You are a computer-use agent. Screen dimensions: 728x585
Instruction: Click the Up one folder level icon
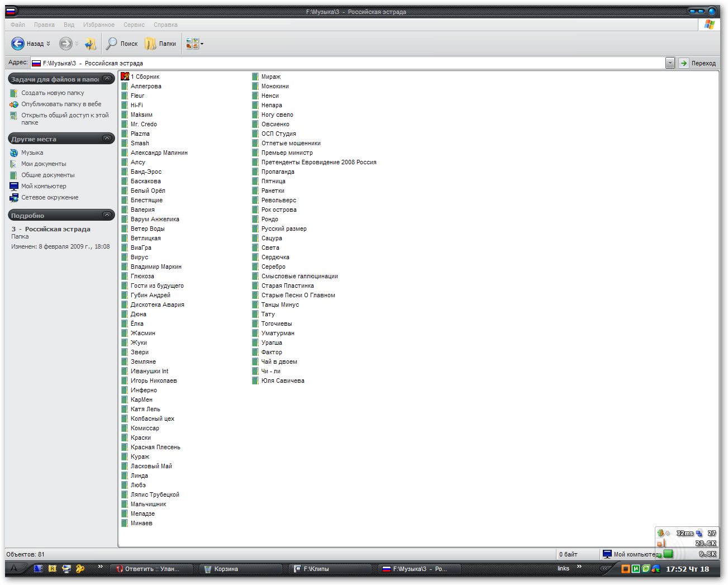(x=91, y=44)
